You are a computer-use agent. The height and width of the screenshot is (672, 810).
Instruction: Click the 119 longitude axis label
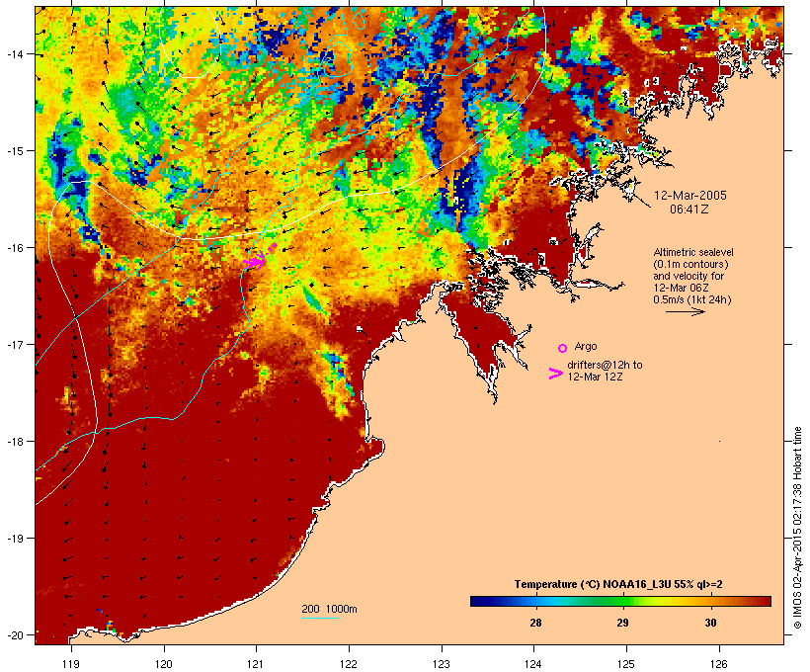point(71,664)
